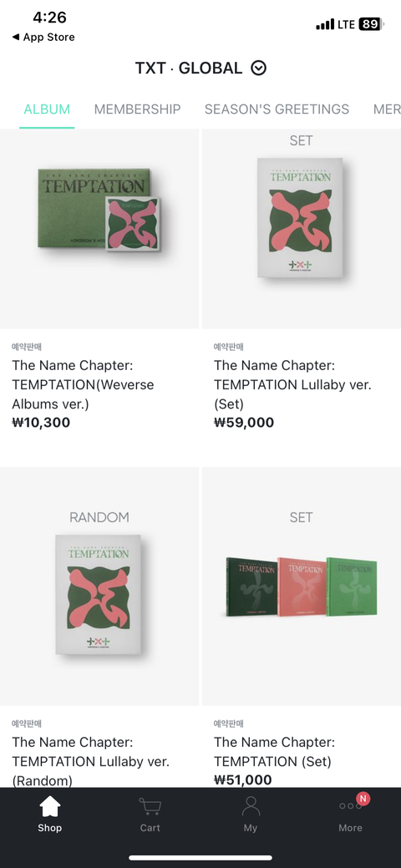Tap the Shop home icon
Image resolution: width=401 pixels, height=868 pixels.
pyautogui.click(x=50, y=806)
